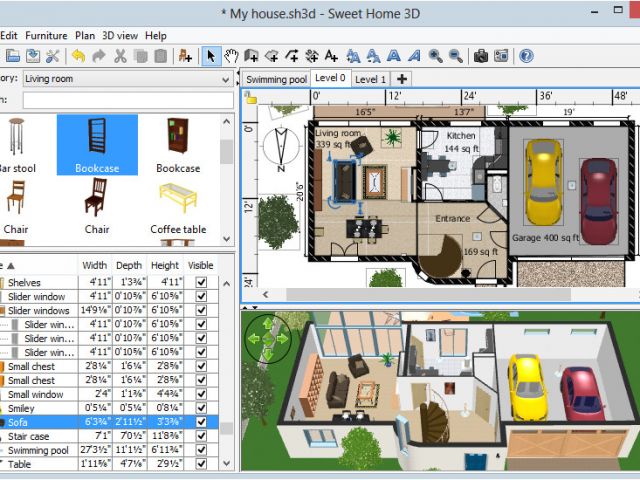Click the camera Create photo icon

(x=481, y=56)
